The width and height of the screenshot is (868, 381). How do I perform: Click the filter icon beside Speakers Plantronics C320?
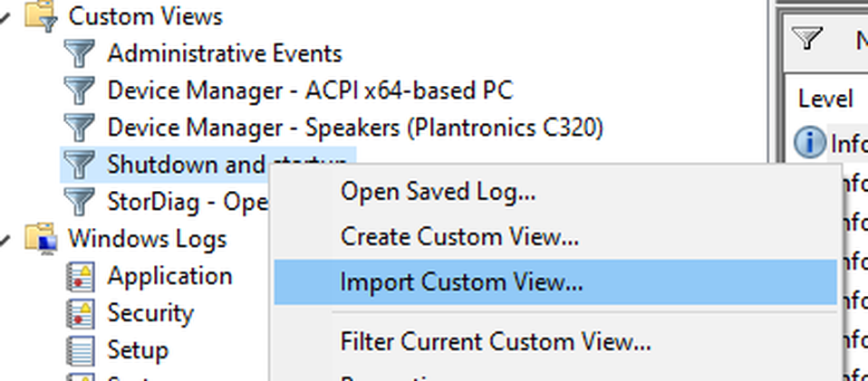tap(79, 128)
